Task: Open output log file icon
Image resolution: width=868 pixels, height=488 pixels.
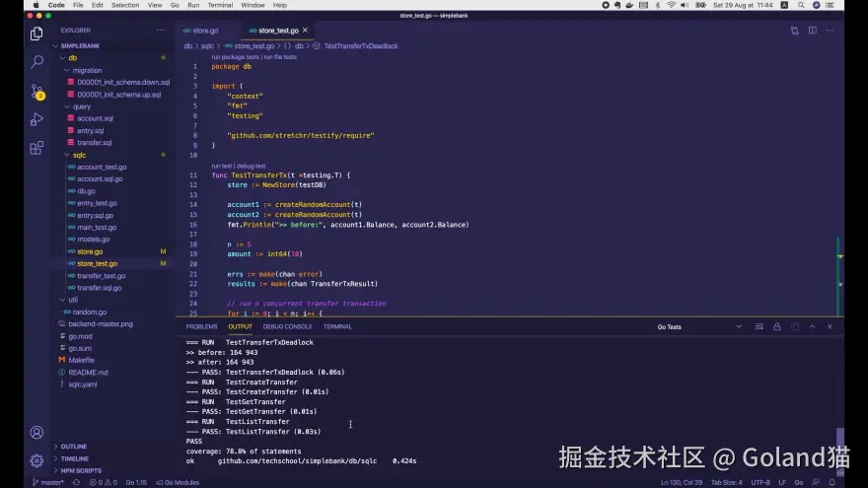Action: pyautogui.click(x=795, y=327)
